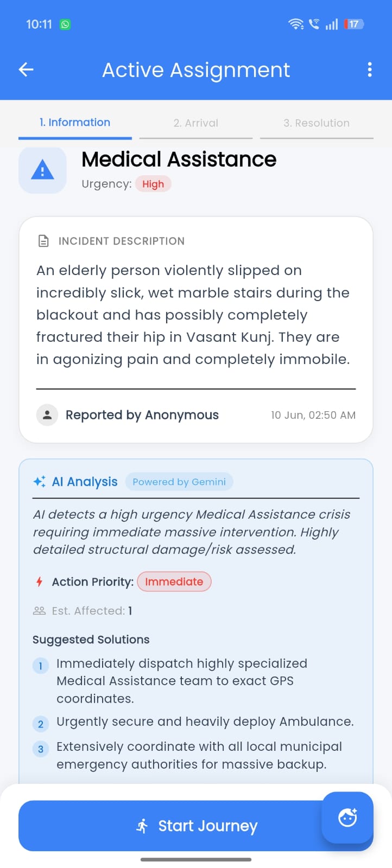The image size is (392, 868).
Task: Open the floating AI assistant chat button
Action: (347, 818)
